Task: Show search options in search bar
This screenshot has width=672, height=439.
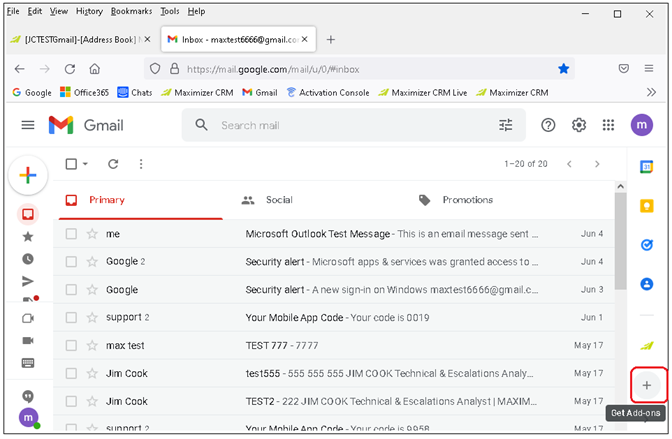Action: click(x=505, y=125)
